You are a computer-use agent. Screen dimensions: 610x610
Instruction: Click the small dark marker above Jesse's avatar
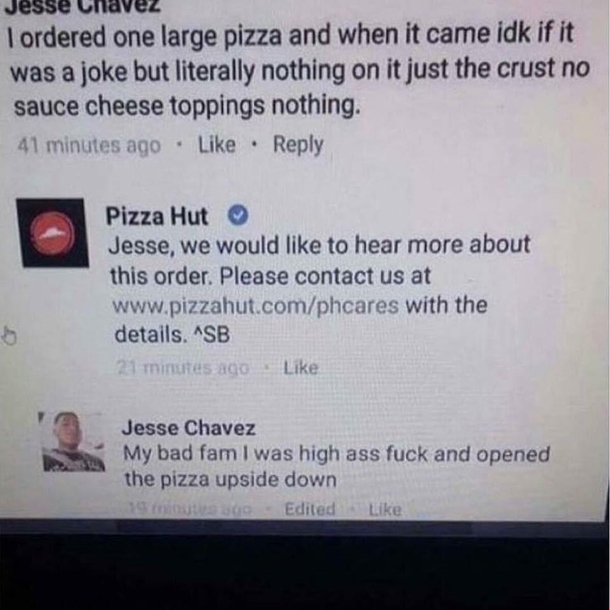coord(40,417)
